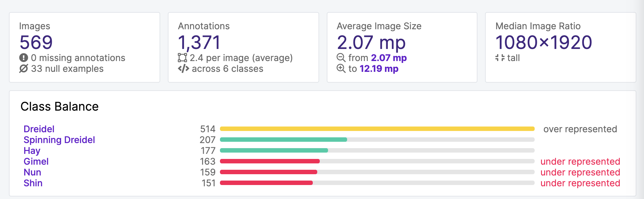Open the Nun class
This screenshot has width=644, height=199.
(x=32, y=172)
